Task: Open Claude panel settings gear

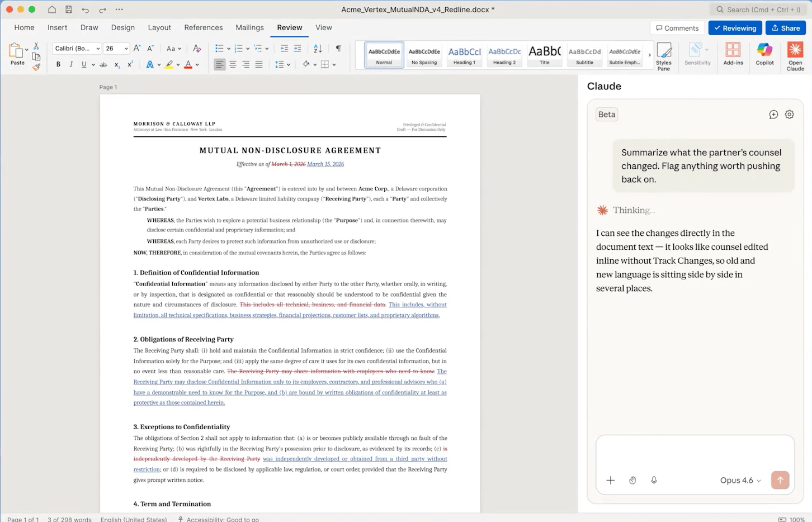Action: tap(789, 115)
